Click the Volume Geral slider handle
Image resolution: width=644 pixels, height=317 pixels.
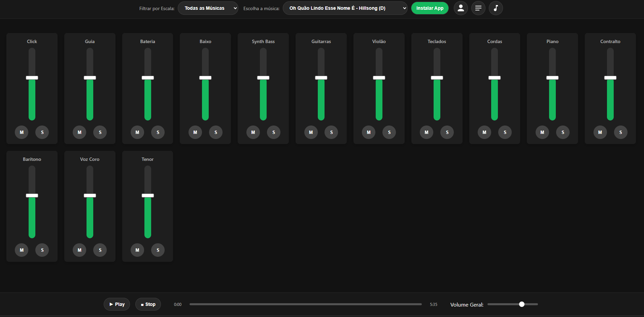[522, 304]
